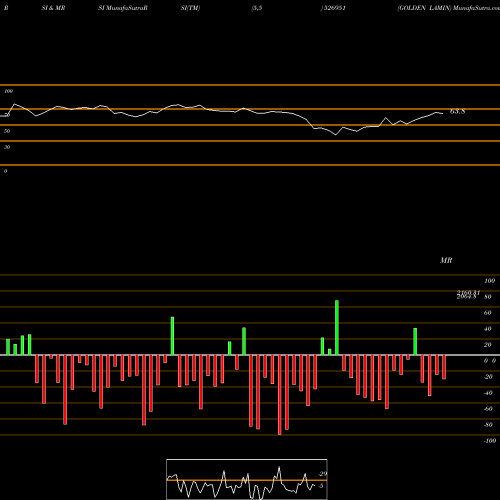This screenshot has height=500, width=500.
Task: Click the MR axis label -100
Action: 490,441
